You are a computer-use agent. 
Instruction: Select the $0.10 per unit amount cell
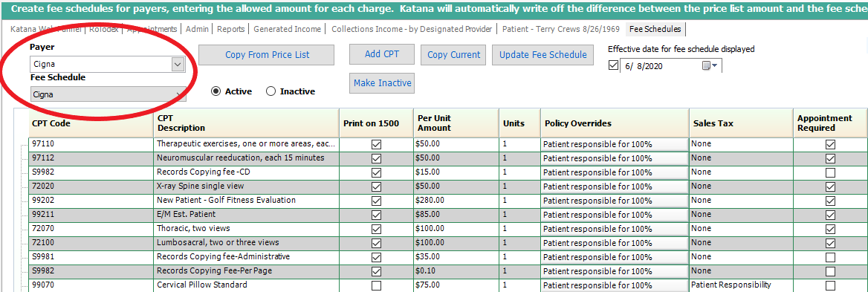tap(456, 271)
